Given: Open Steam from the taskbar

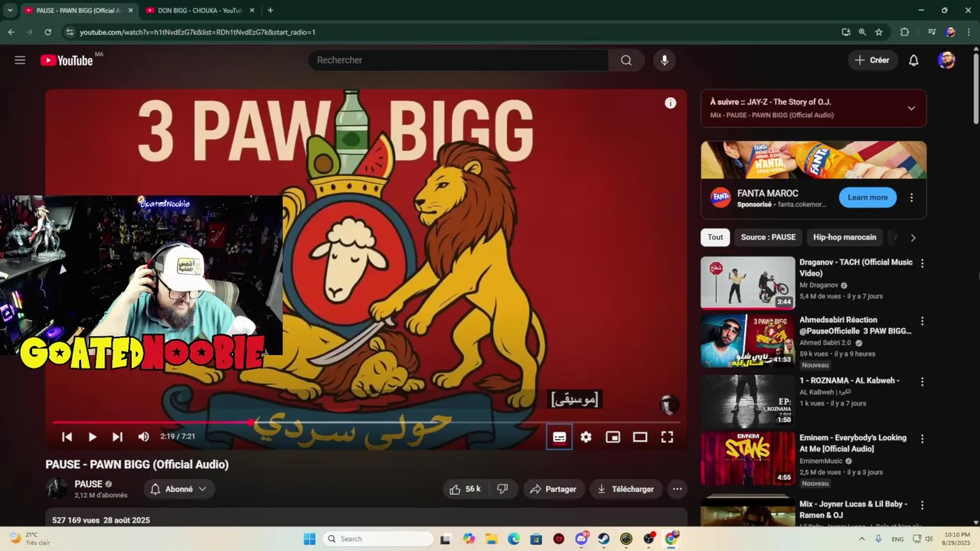Looking at the screenshot, I should tap(603, 539).
